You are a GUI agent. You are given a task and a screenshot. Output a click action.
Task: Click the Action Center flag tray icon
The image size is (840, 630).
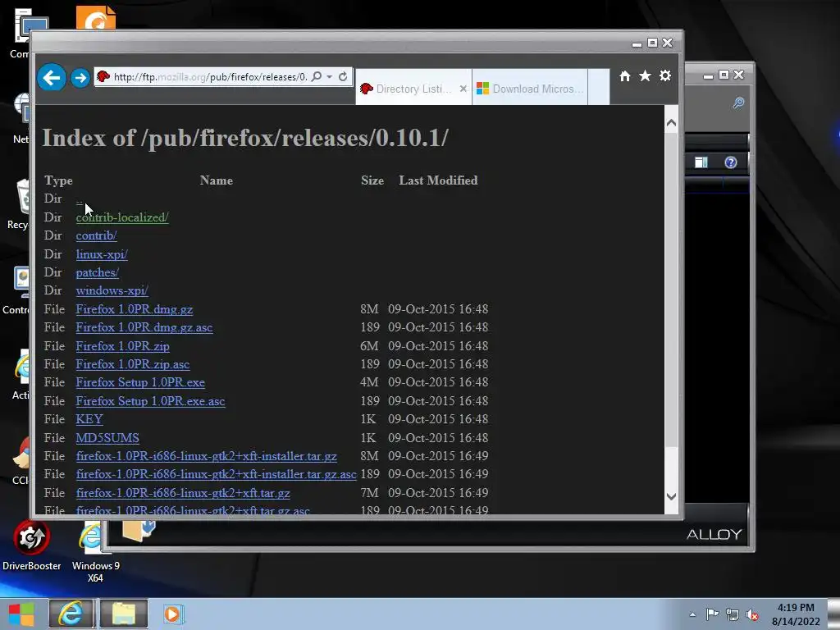point(712,614)
